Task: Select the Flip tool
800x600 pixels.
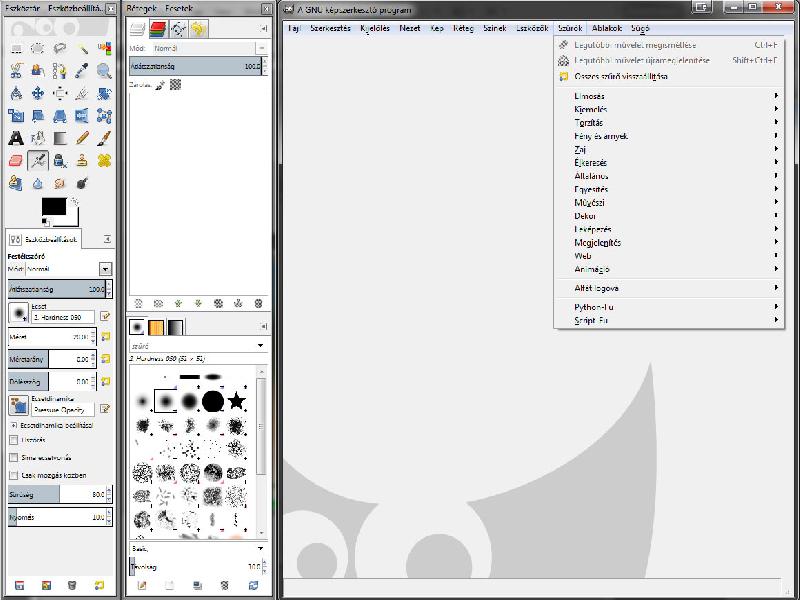Action: [82, 116]
